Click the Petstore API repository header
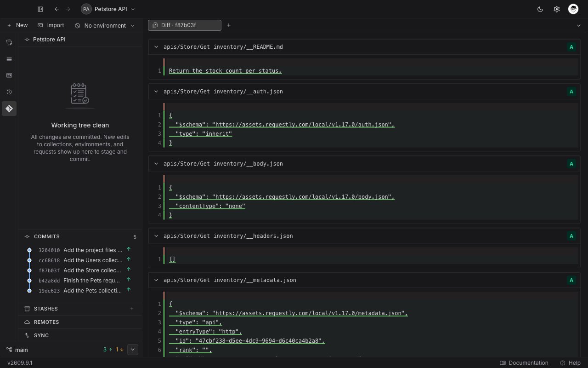588x368 pixels. pos(80,40)
